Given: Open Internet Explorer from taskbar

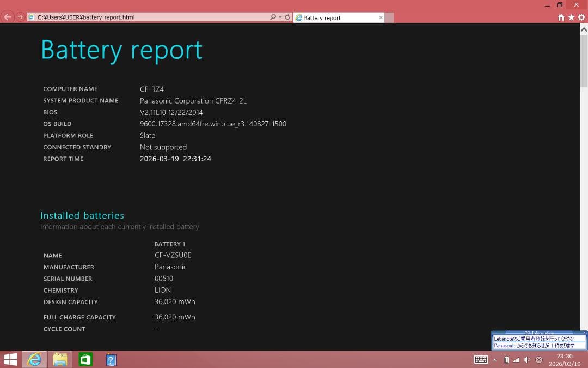Looking at the screenshot, I should tap(34, 360).
